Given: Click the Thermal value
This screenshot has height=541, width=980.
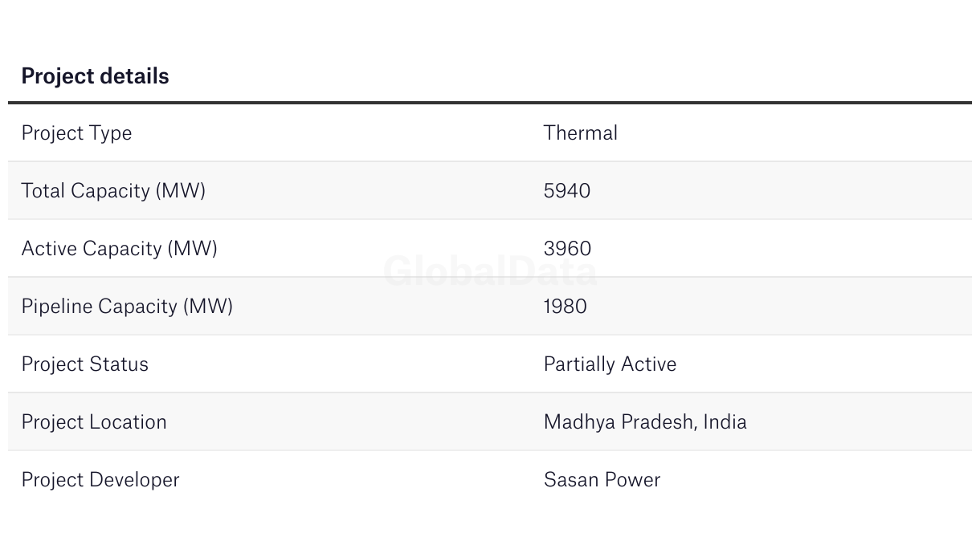Looking at the screenshot, I should [x=581, y=132].
